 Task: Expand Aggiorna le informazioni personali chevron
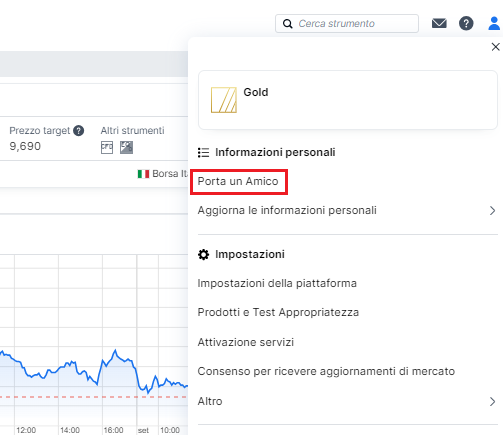[492, 211]
